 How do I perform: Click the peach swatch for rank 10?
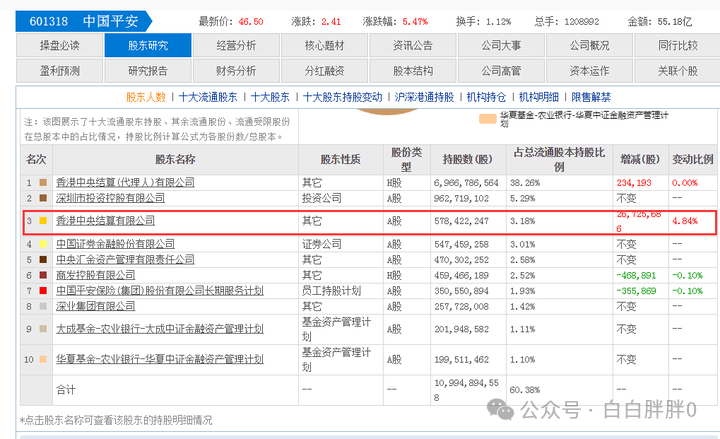click(43, 360)
